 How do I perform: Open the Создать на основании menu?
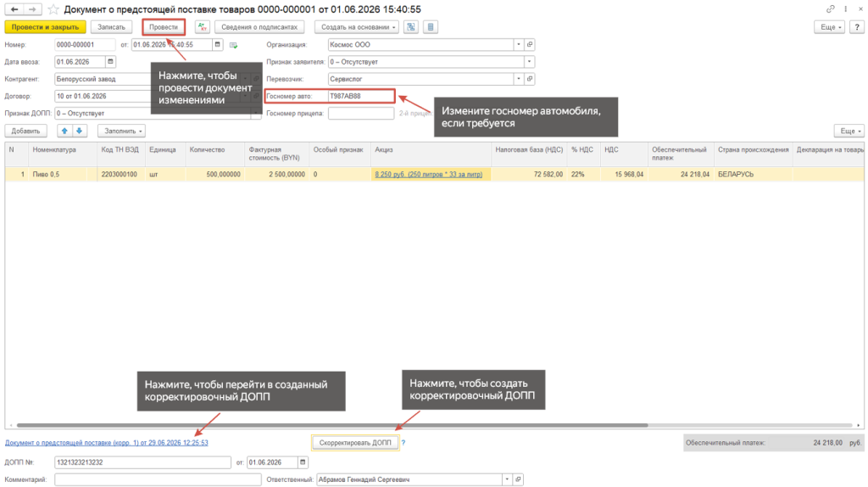pyautogui.click(x=357, y=26)
